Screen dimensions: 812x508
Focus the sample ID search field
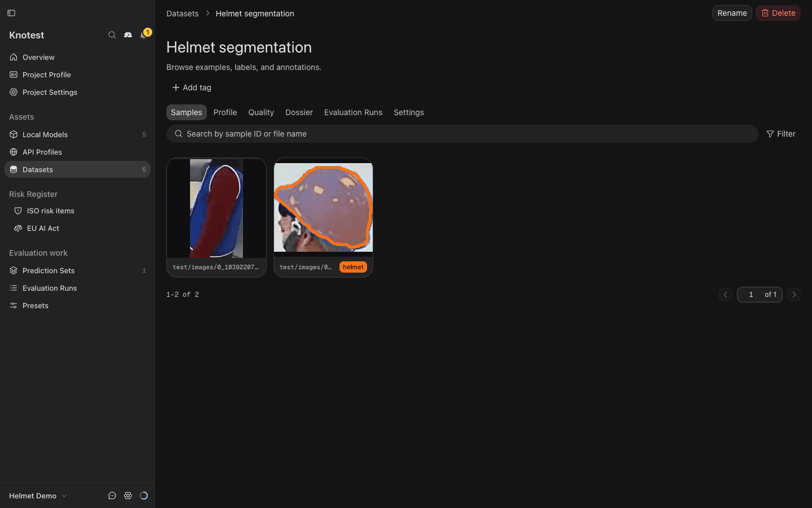tap(462, 134)
